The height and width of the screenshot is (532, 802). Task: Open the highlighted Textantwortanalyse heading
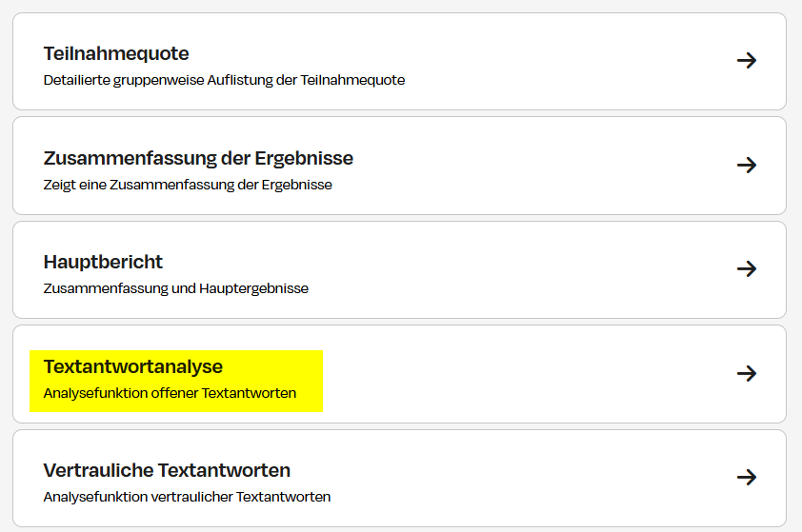[133, 366]
